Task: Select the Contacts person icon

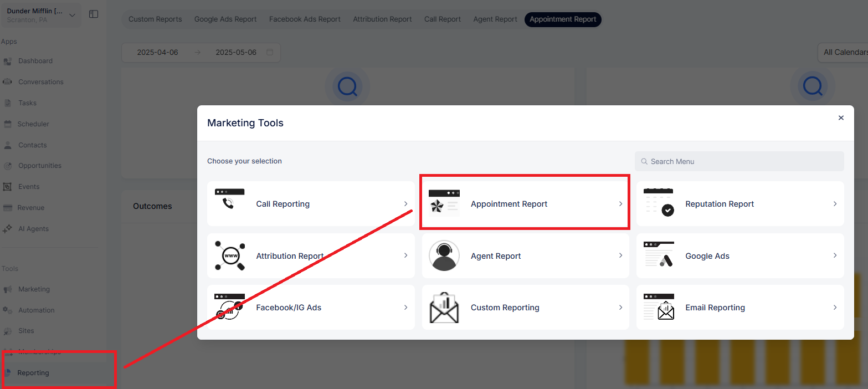Action: [8, 145]
